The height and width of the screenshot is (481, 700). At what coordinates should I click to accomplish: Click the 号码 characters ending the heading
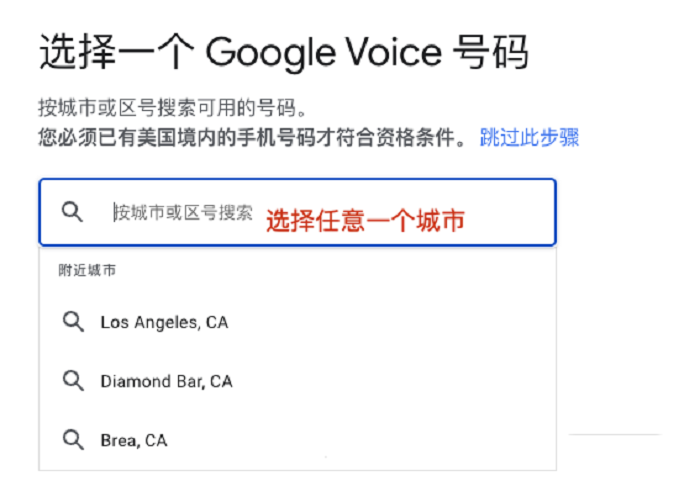491,53
